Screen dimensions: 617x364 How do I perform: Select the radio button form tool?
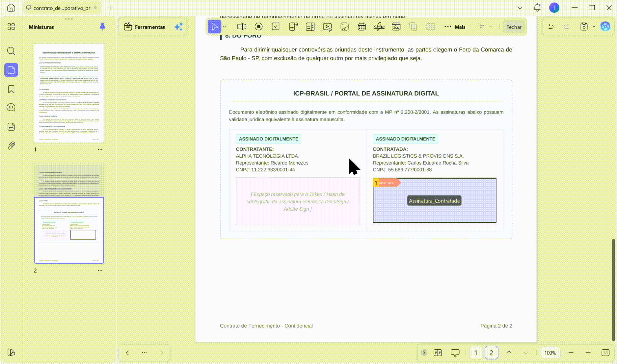[x=259, y=27]
